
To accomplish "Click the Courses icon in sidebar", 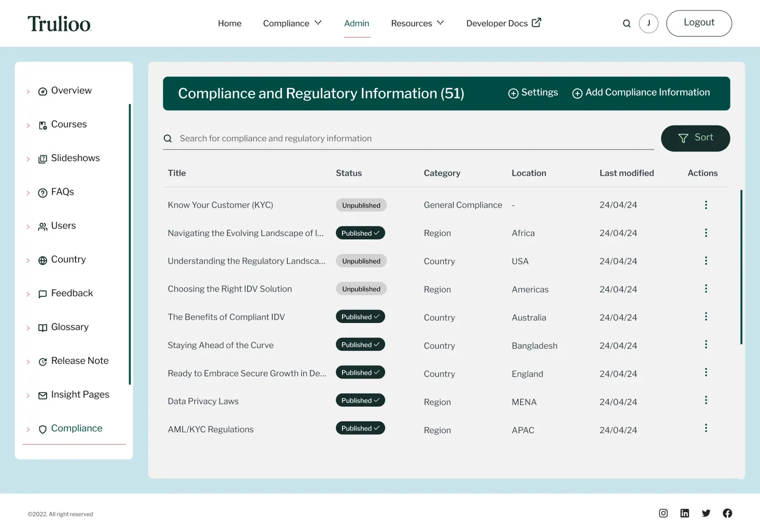I will pyautogui.click(x=42, y=125).
